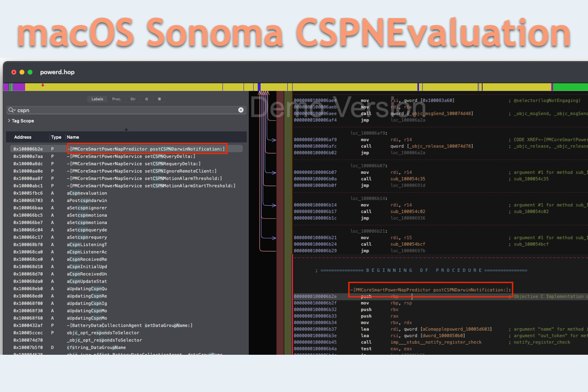The width and height of the screenshot is (588, 392).
Task: Switch to the Labels tab
Action: (x=98, y=99)
